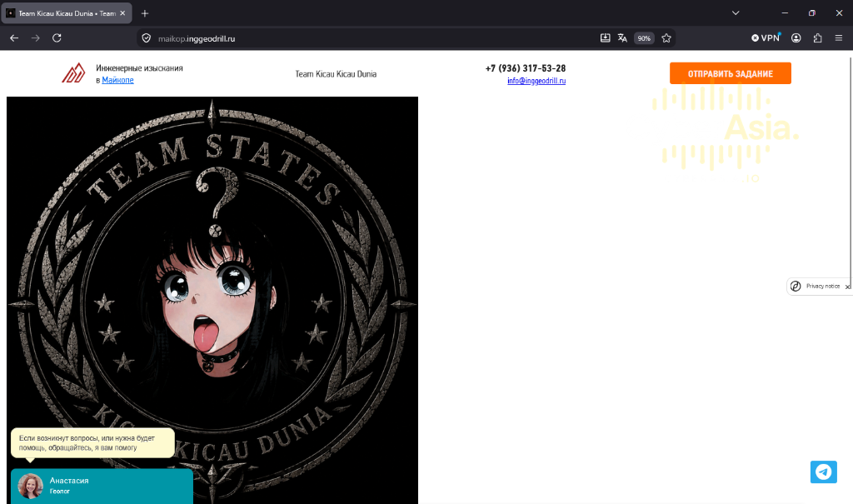Select the Team Kicau Kicau Dunia tab
Screen dimensions: 853x504
[67, 13]
